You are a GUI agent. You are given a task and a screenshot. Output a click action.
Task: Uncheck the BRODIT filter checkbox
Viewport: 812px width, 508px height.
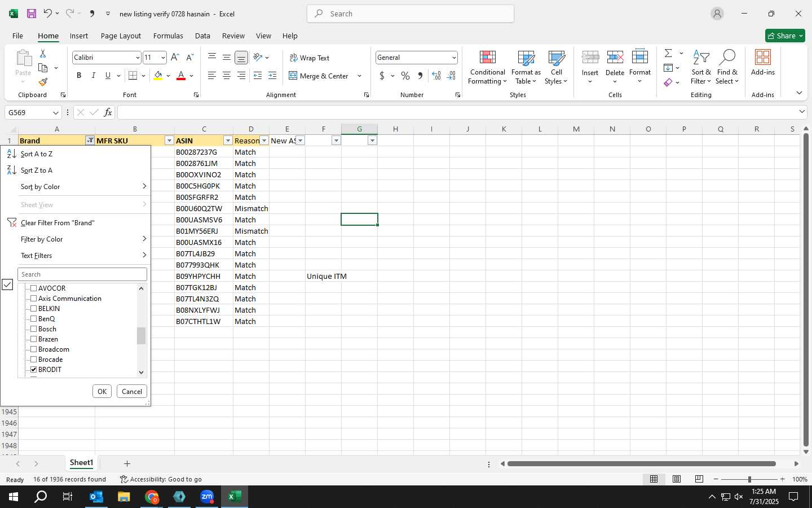tap(33, 369)
